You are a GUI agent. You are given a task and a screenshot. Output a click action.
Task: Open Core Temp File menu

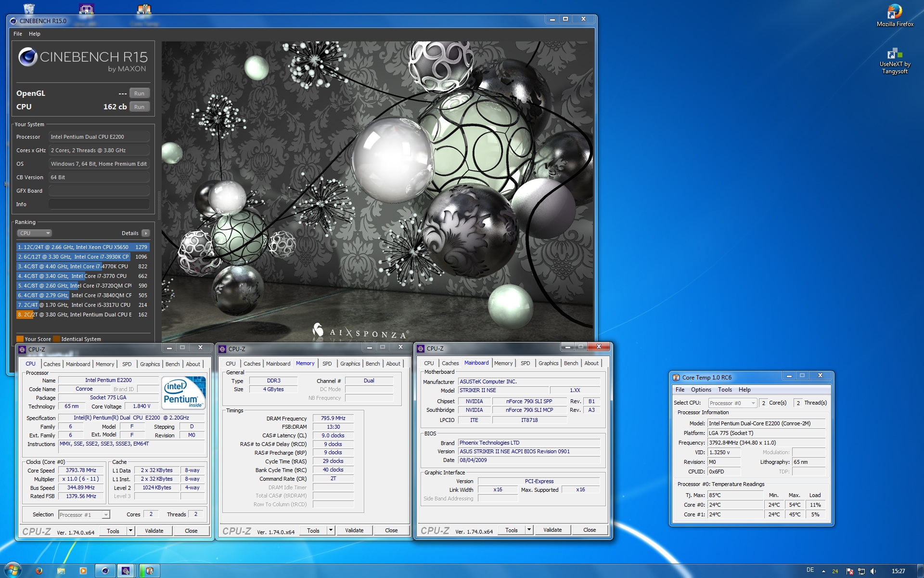[680, 390]
